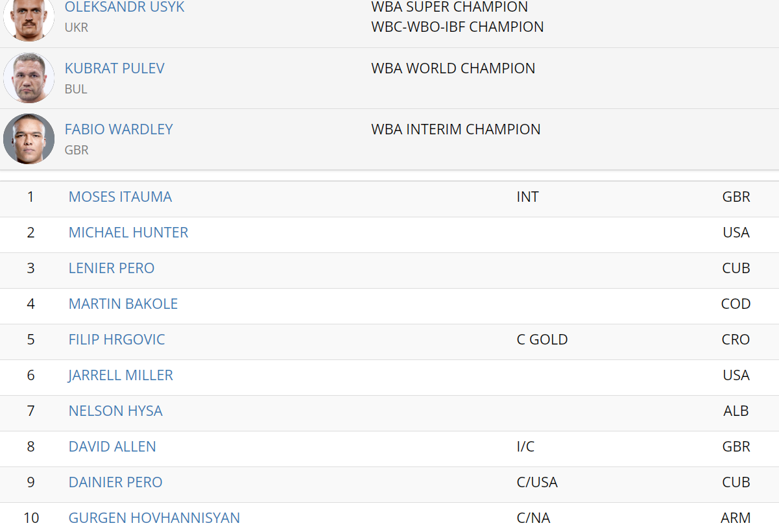Screen dimensions: 779x532
Task: Open Fabio Wardley's profile link
Action: [x=119, y=129]
